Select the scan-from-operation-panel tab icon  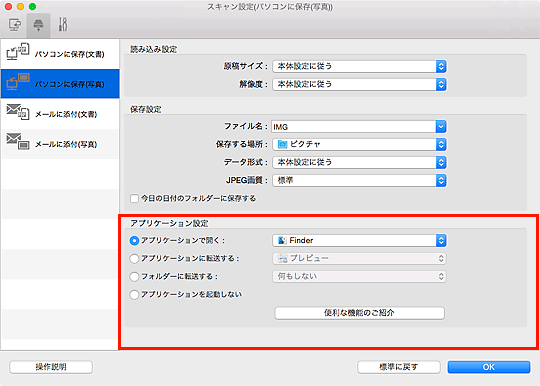pos(38,25)
